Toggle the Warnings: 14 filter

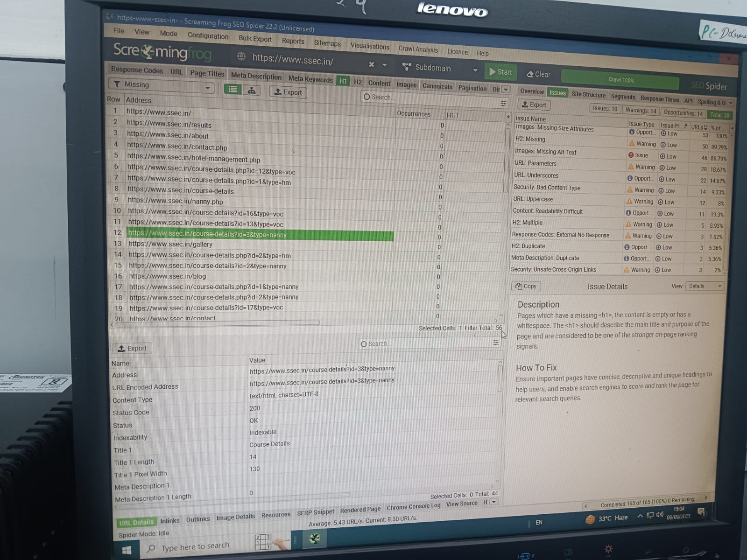641,111
